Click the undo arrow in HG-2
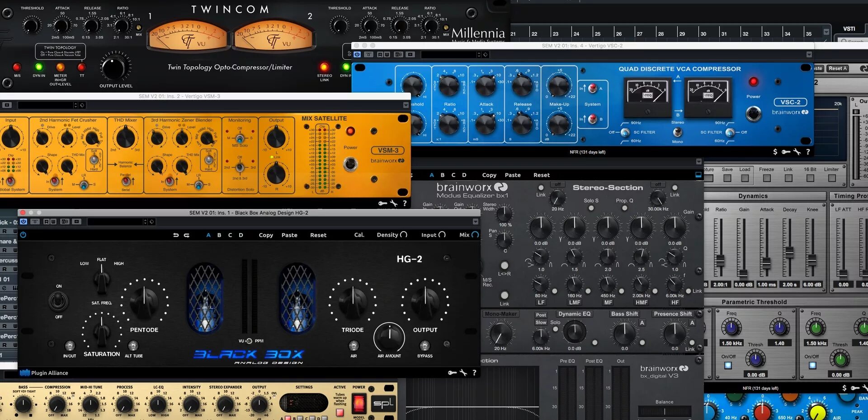This screenshot has height=420, width=868. 176,235
